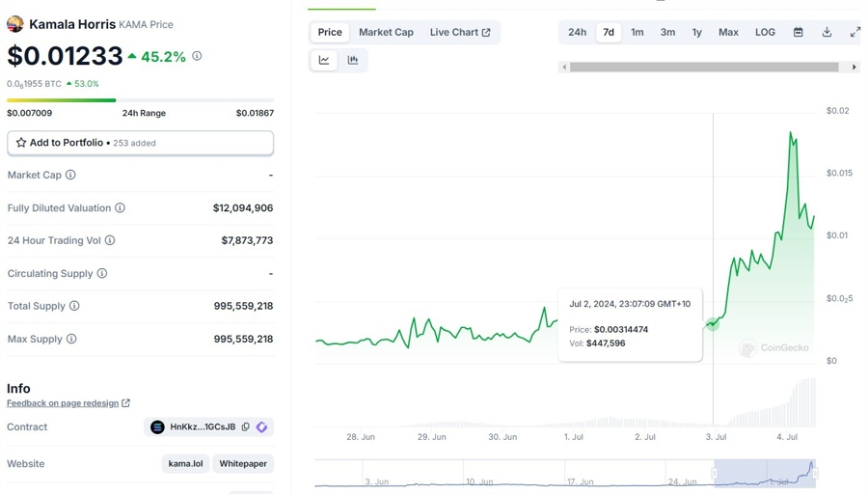Open the price change info icon
Viewport: 868px width, 494px height.
pyautogui.click(x=197, y=56)
